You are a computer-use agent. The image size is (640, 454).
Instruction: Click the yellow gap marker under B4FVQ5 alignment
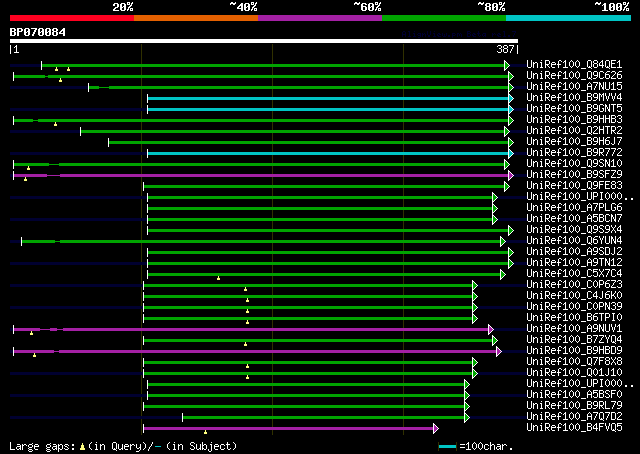tap(205, 432)
